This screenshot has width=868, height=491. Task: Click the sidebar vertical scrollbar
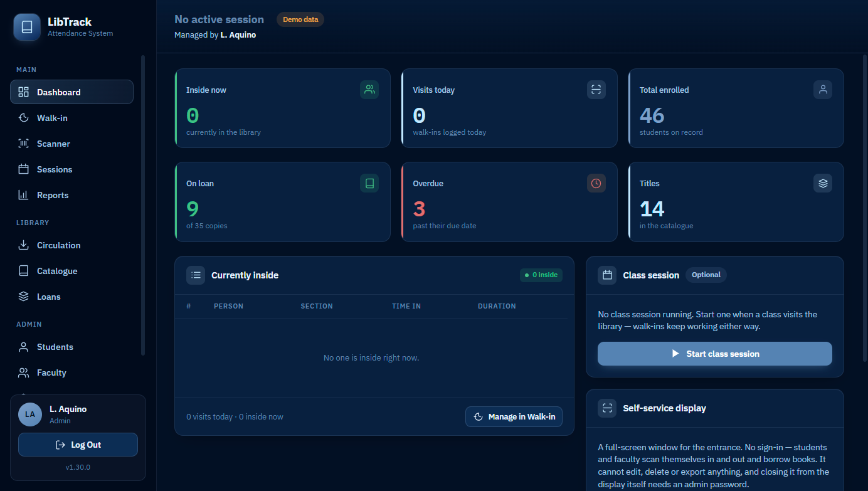pyautogui.click(x=143, y=205)
